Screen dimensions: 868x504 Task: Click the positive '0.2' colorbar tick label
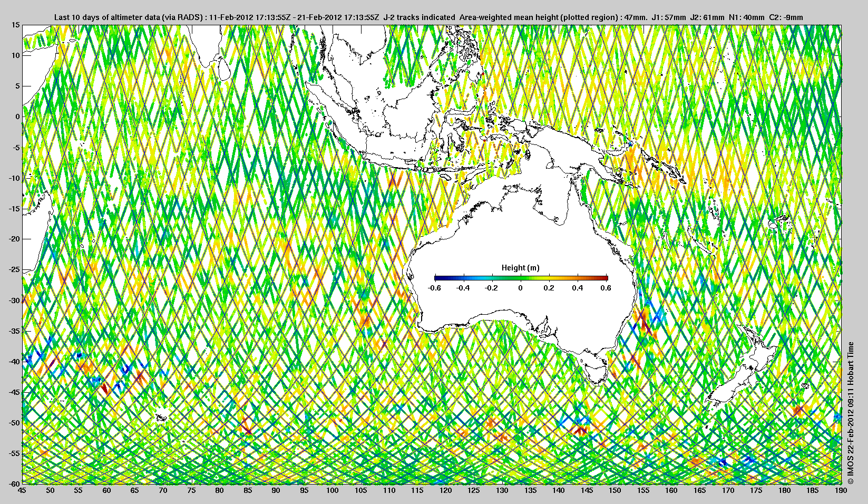pos(549,288)
